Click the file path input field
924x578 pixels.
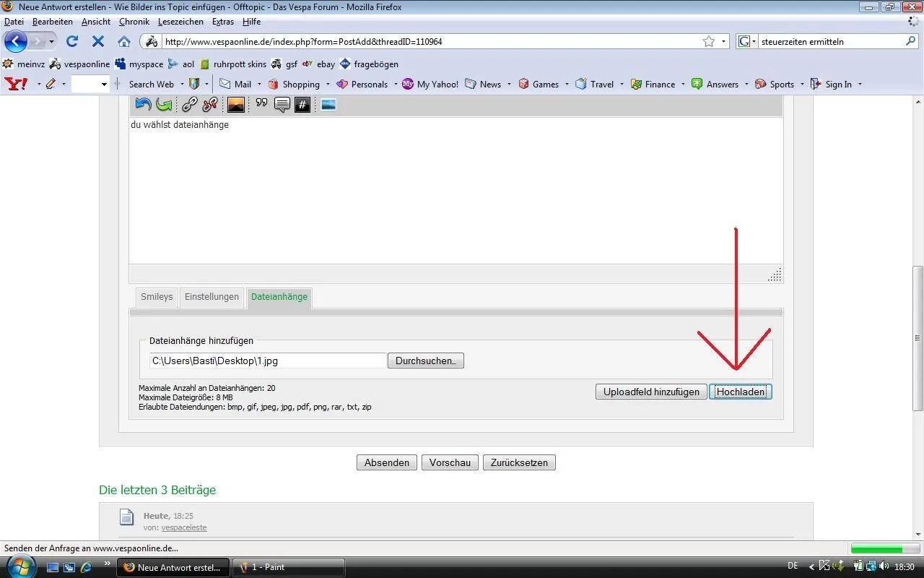268,361
